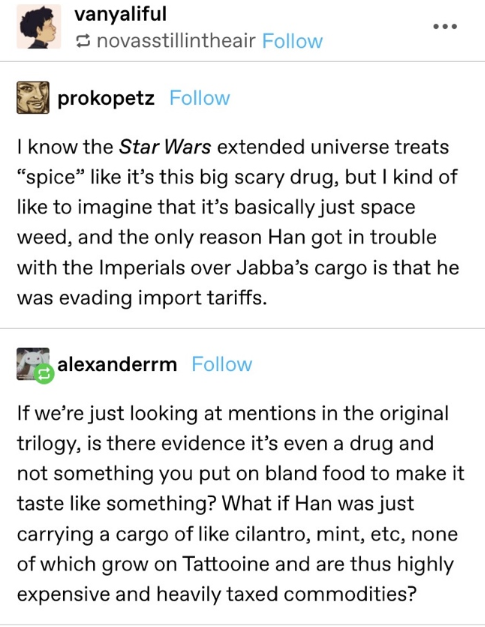This screenshot has width=485, height=627.
Task: Open vanyaliful's blog by username
Action: [x=120, y=14]
